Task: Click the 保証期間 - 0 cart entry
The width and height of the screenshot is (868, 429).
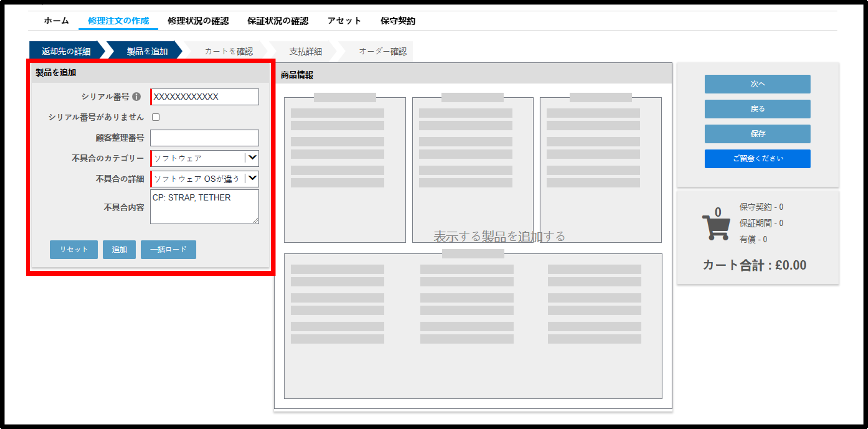Action: coord(761,223)
